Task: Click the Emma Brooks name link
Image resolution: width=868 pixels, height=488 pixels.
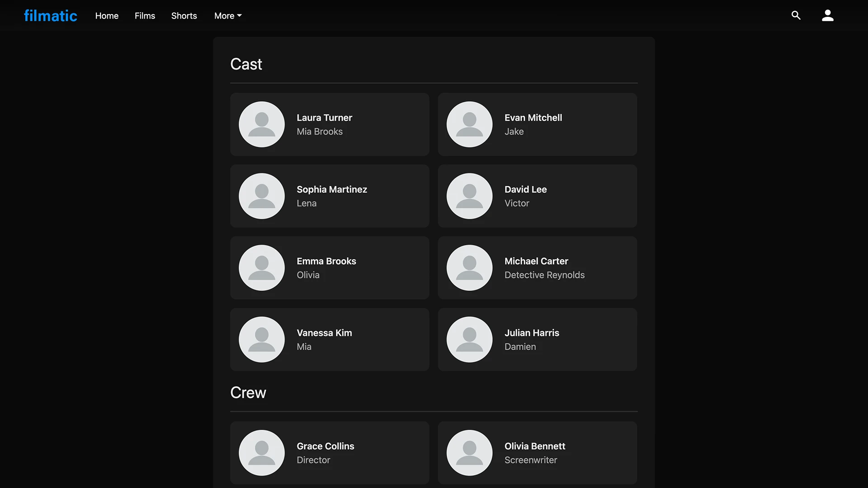Action: pos(326,261)
